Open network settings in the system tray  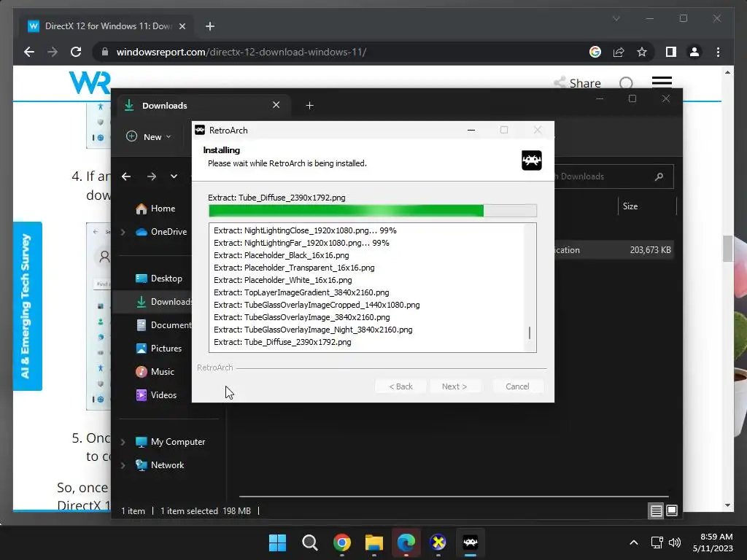[657, 542]
